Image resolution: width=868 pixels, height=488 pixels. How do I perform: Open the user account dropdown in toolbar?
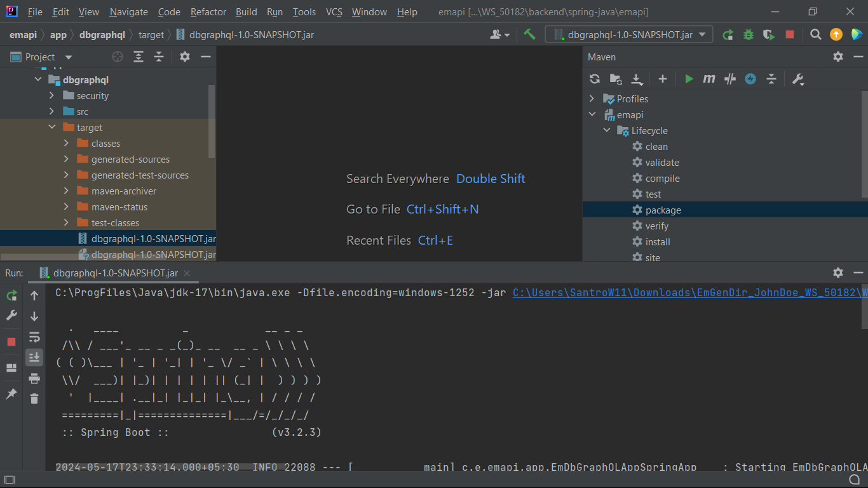point(500,35)
